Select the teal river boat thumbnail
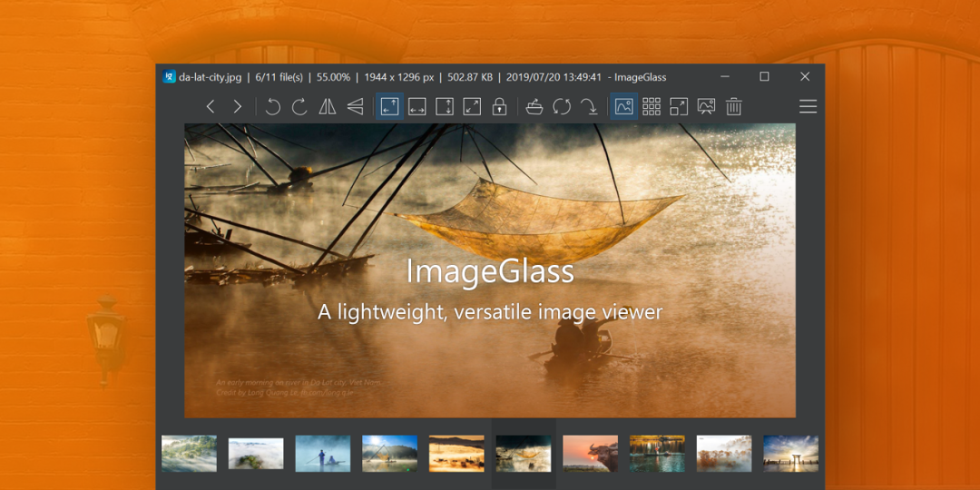This screenshot has width=980, height=490. [x=658, y=454]
